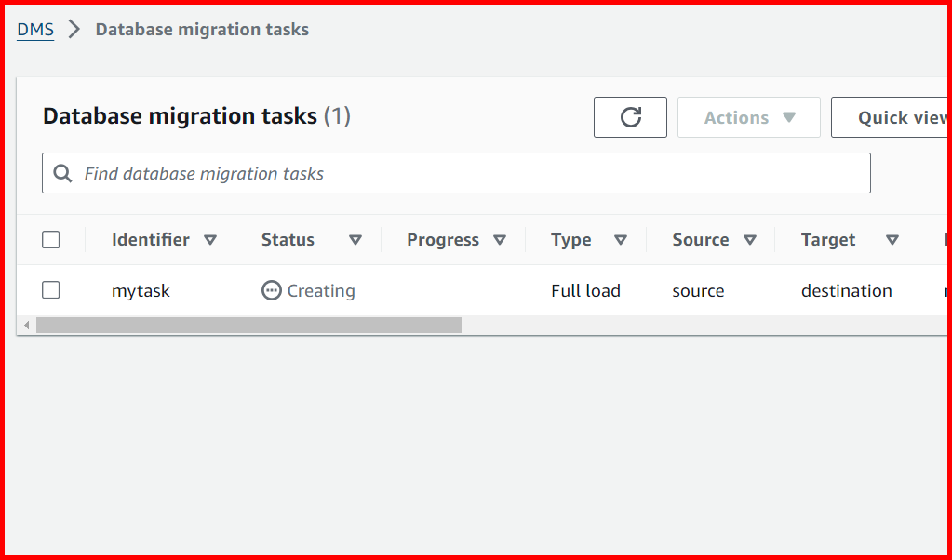Click the Status column filter arrow
This screenshot has height=560, width=952.
[x=356, y=239]
